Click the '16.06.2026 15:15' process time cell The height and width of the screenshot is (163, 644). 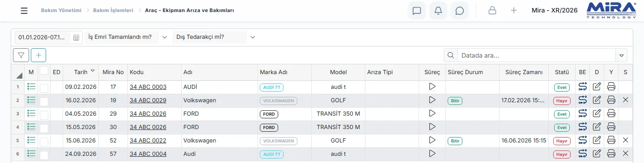coord(524,141)
